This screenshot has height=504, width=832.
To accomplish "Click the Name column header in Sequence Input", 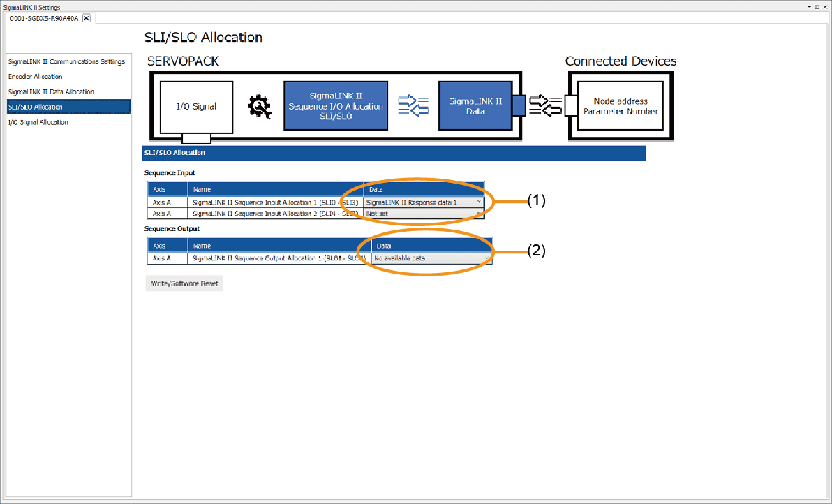I will 276,189.
